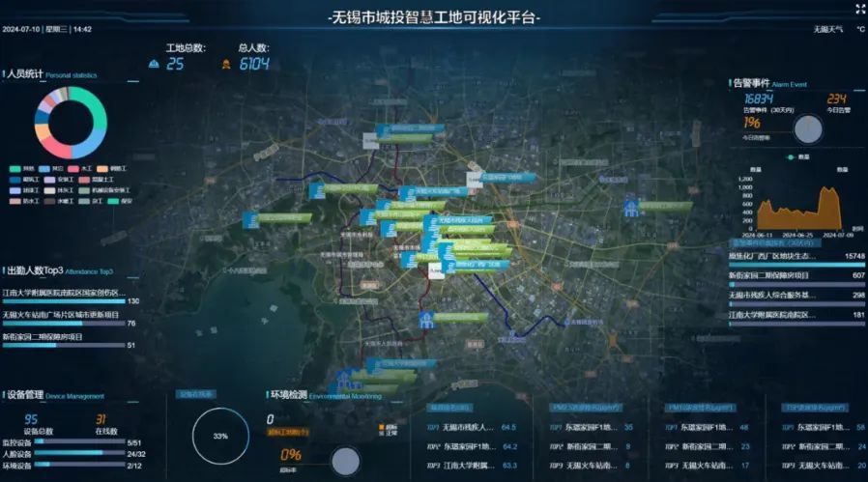Click the 今日告警 value 234

point(836,99)
